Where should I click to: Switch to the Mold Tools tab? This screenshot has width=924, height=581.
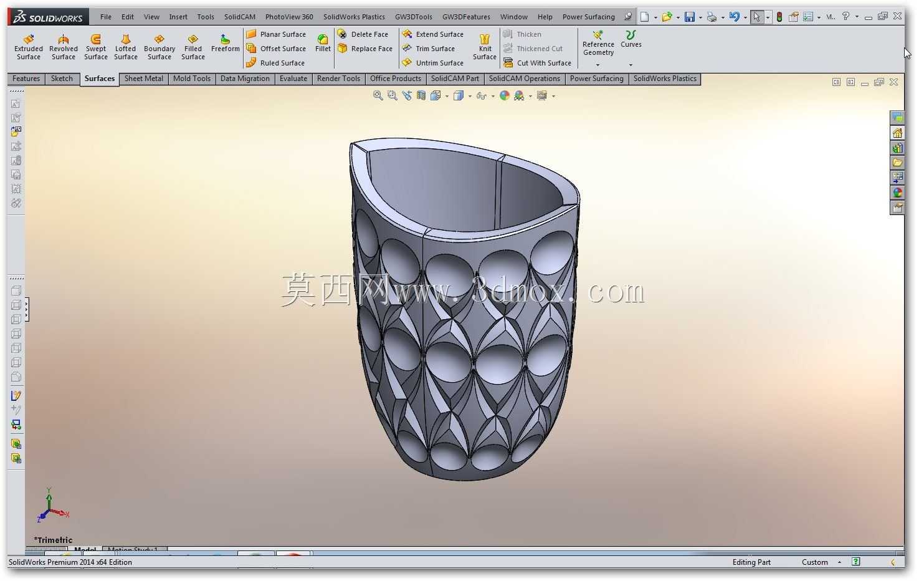[x=192, y=79]
